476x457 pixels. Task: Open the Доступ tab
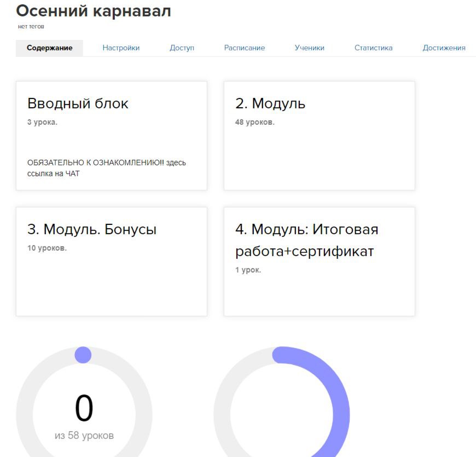(x=182, y=48)
